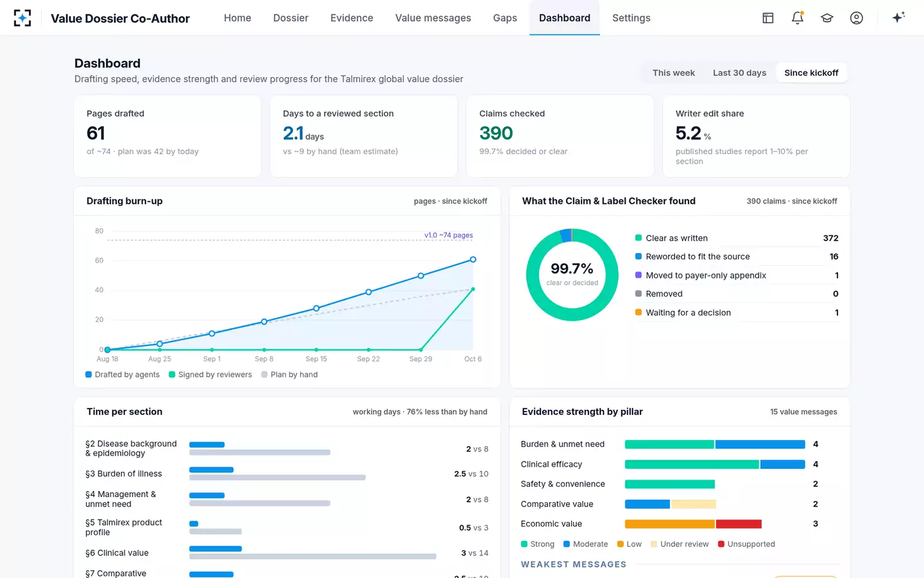Click the Safety & convenience strength bar

tap(670, 484)
